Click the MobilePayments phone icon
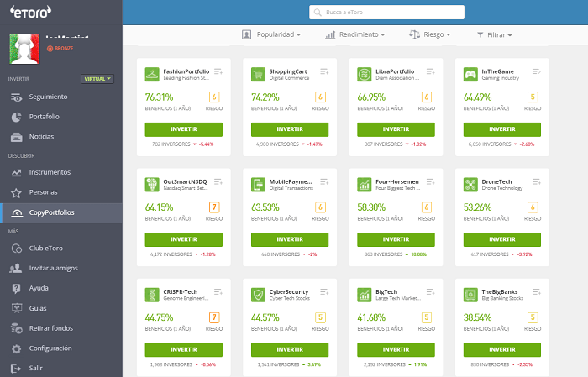 258,185
